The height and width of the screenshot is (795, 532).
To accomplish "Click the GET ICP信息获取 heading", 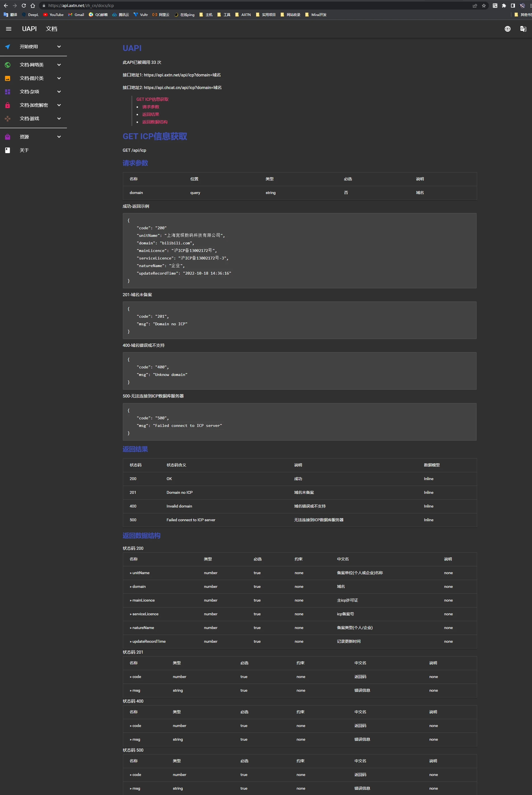I will tap(155, 136).
